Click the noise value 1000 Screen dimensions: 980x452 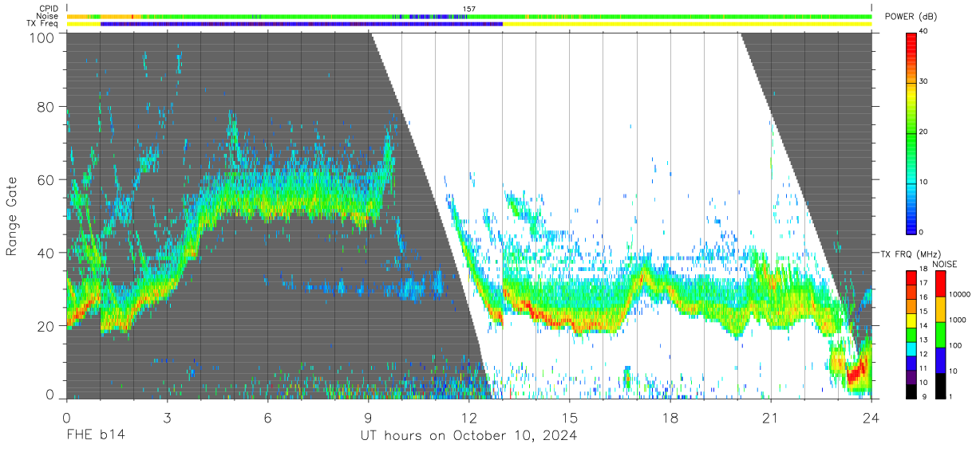(x=956, y=321)
